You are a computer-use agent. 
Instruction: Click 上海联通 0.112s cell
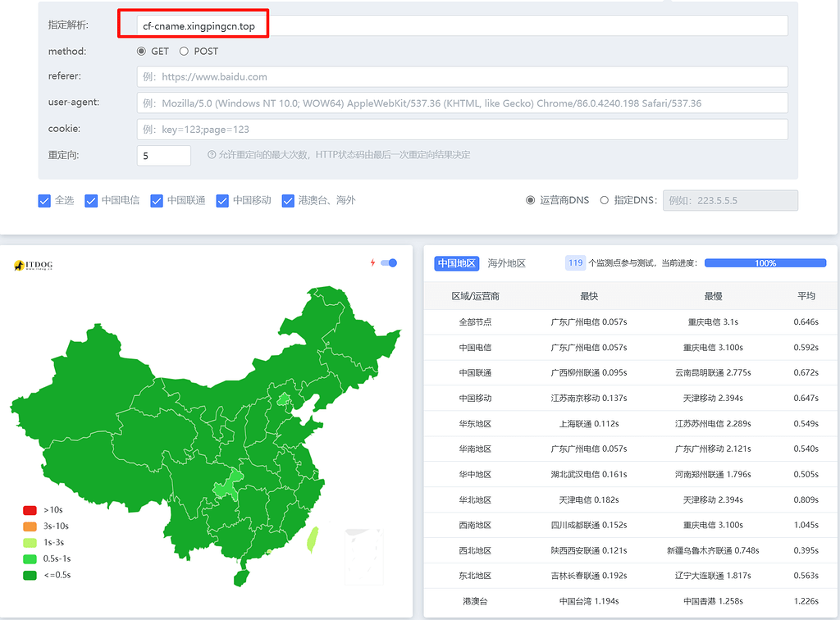coord(589,423)
